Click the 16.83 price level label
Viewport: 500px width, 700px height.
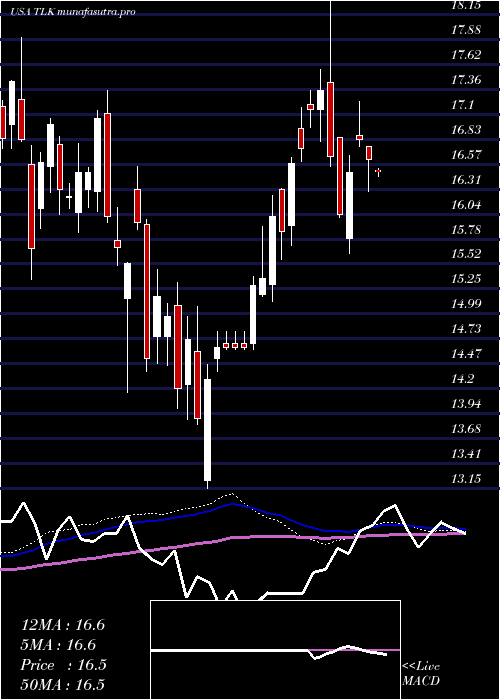(466, 130)
